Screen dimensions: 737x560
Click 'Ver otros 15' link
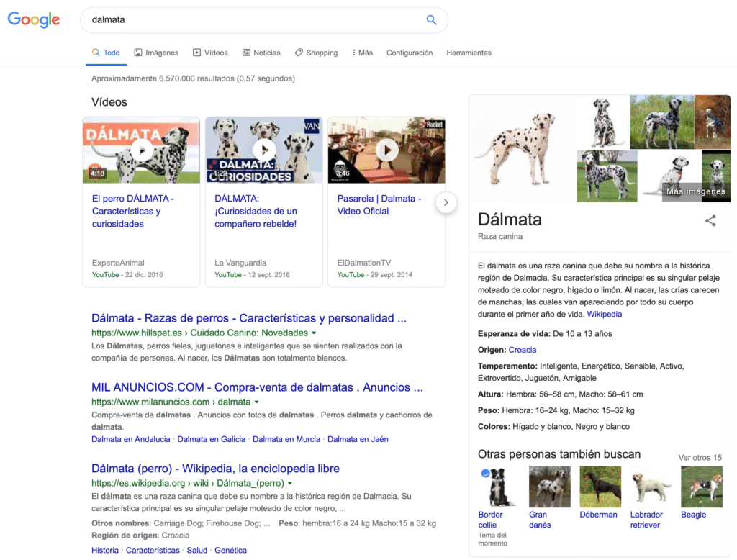[x=700, y=458]
